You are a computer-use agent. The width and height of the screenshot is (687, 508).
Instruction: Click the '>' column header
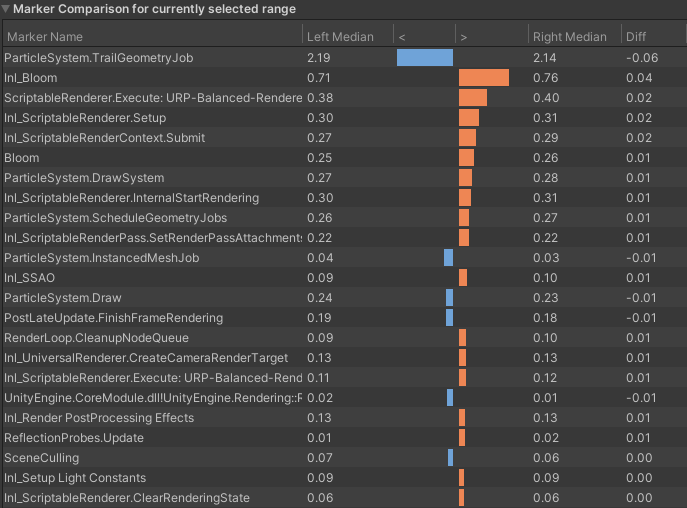point(464,37)
